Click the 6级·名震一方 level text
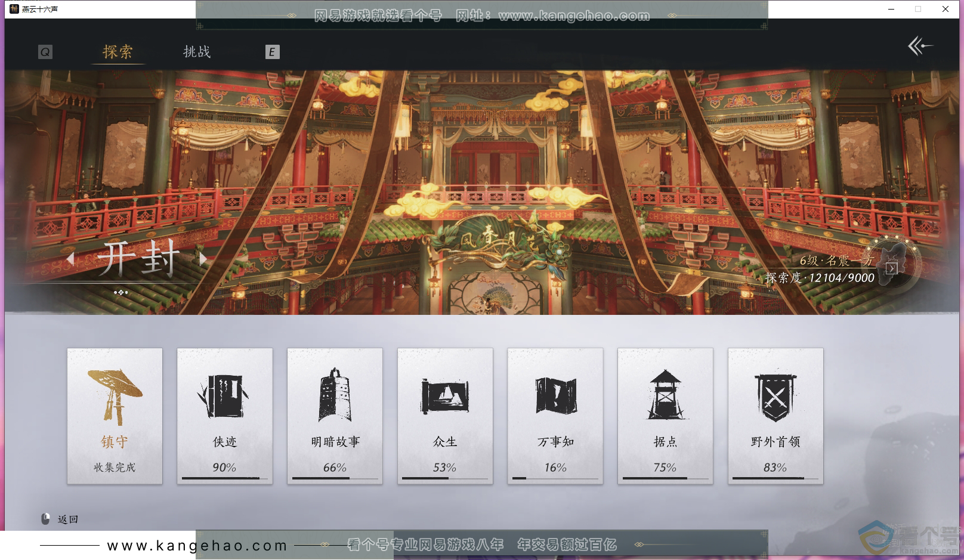This screenshot has height=560, width=964. [x=836, y=261]
